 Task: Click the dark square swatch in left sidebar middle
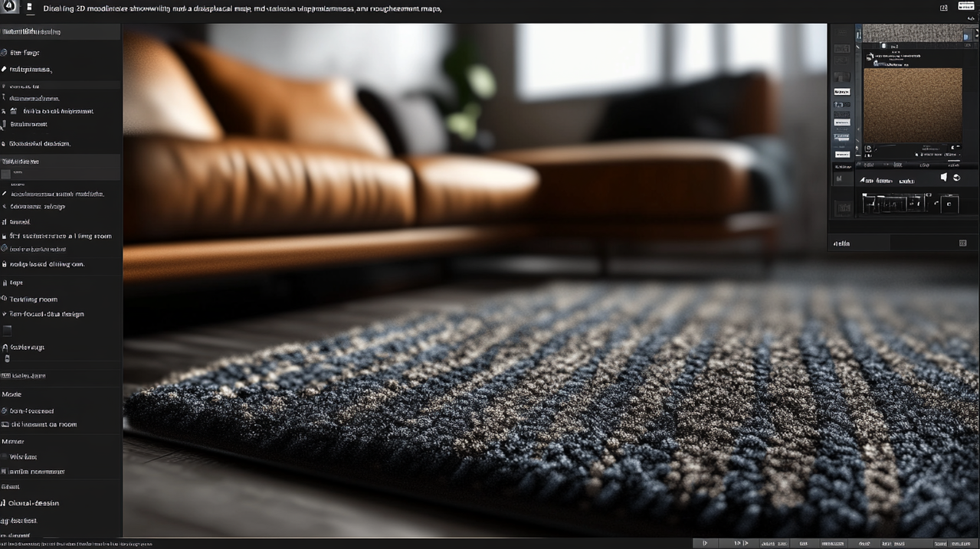[7, 331]
